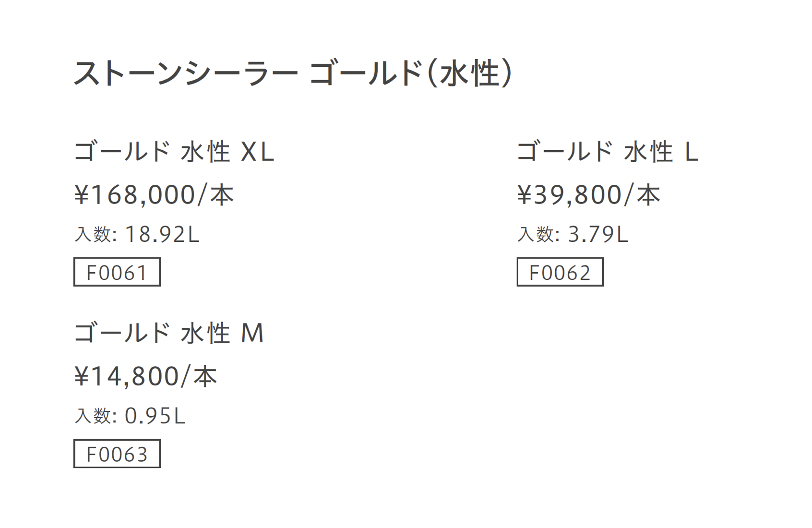The image size is (812, 528).
Task: Click the 入数 label above F0062
Action: pyautogui.click(x=536, y=235)
